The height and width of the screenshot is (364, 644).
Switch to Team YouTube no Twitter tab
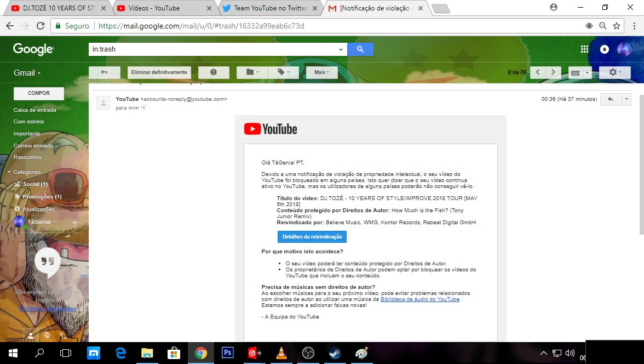[269, 8]
